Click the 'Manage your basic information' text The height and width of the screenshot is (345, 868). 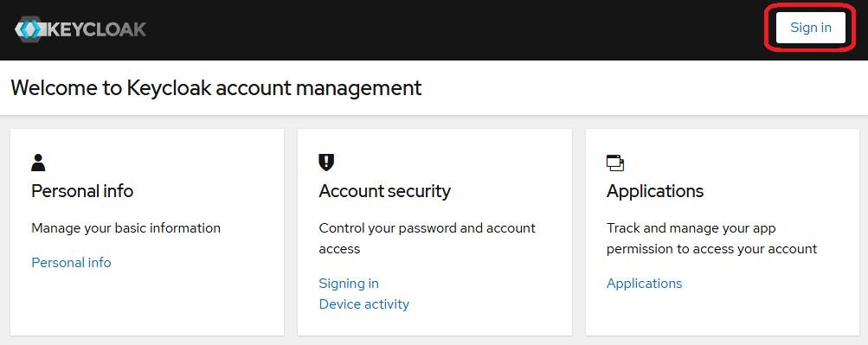tap(126, 227)
